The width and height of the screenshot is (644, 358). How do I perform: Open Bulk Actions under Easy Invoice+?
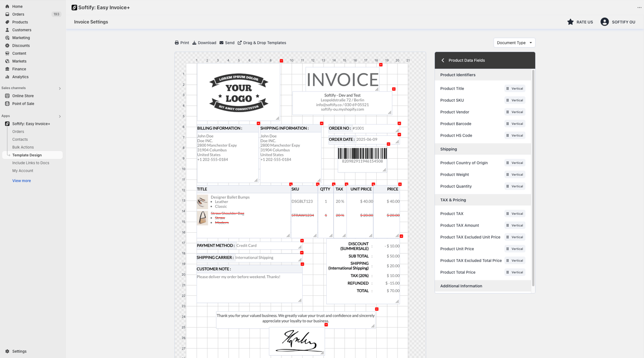23,147
